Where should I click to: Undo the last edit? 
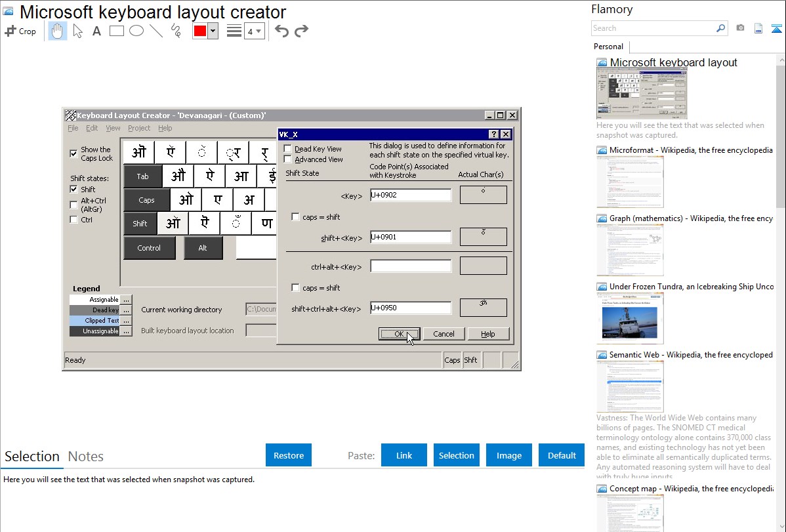click(x=281, y=31)
